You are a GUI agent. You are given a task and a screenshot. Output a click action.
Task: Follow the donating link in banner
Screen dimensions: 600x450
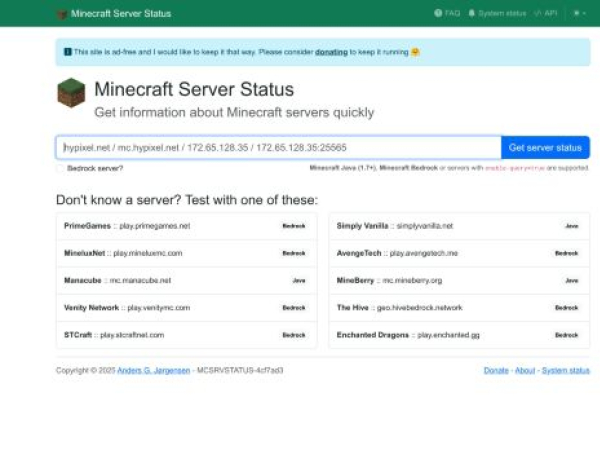coord(331,51)
